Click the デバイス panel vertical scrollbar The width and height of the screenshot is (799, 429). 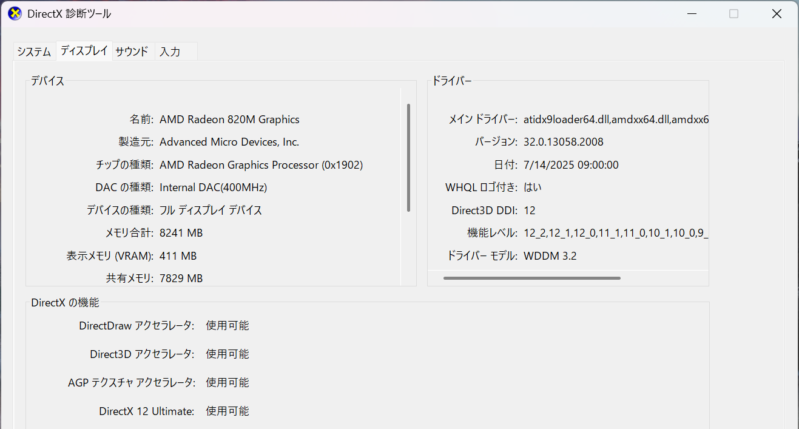point(409,158)
